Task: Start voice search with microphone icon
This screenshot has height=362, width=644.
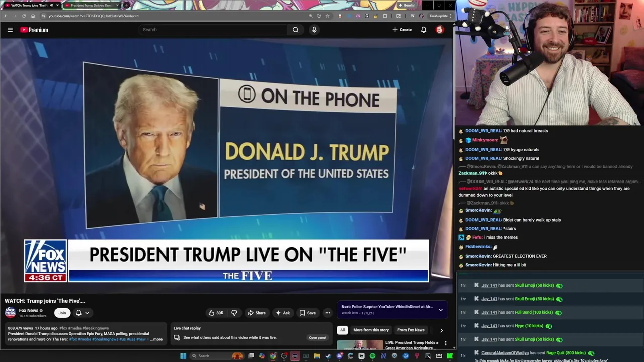Action: point(314,30)
